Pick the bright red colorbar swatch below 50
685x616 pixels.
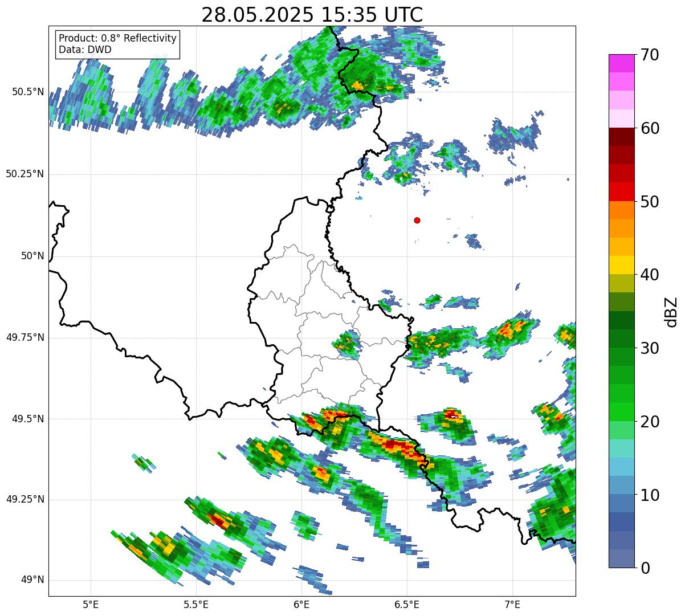tap(621, 192)
